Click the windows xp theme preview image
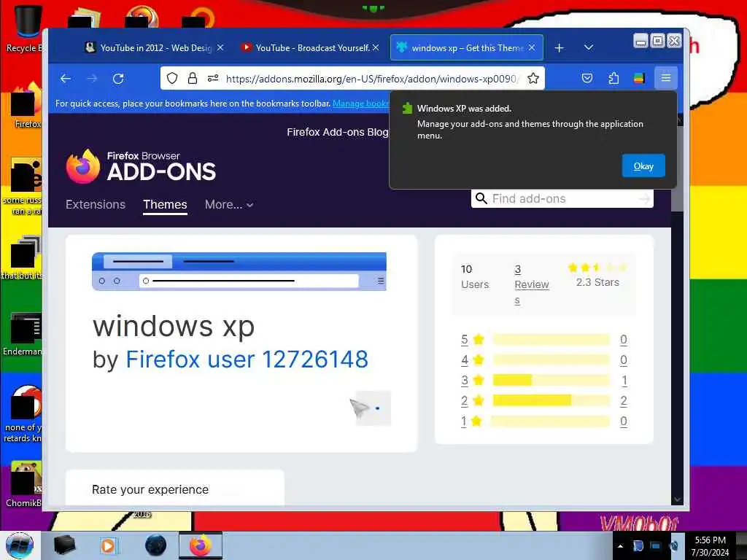 [239, 271]
